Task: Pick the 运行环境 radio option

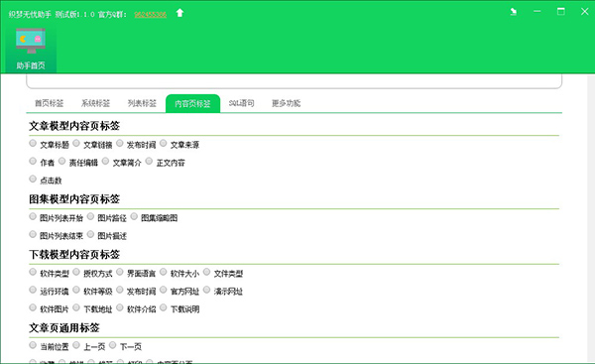Action: click(33, 290)
